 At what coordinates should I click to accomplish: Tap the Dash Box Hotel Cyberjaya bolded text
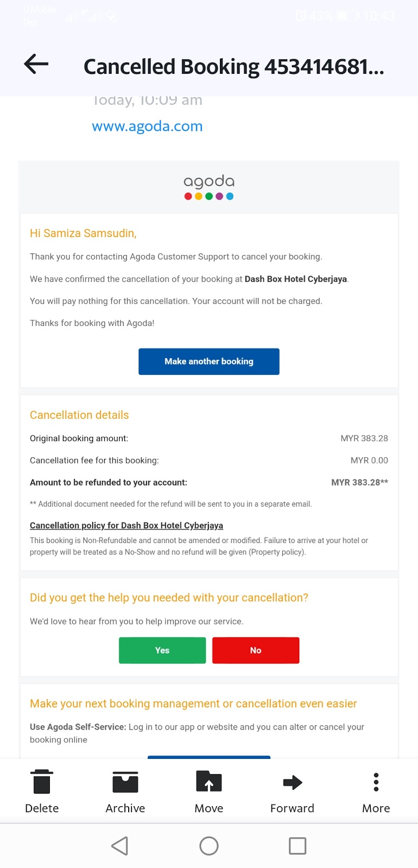tap(295, 279)
